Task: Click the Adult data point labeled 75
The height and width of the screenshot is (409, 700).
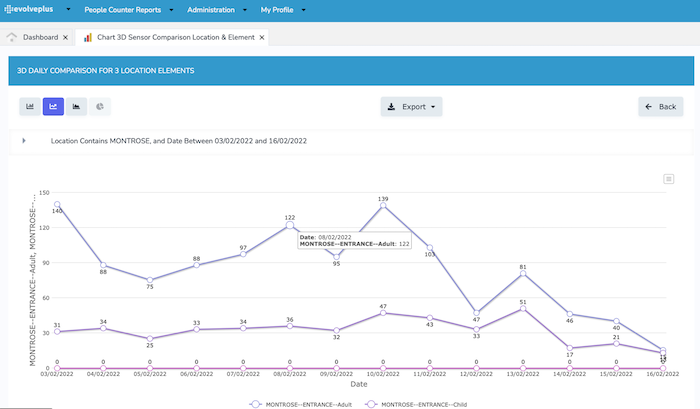Action: click(150, 280)
